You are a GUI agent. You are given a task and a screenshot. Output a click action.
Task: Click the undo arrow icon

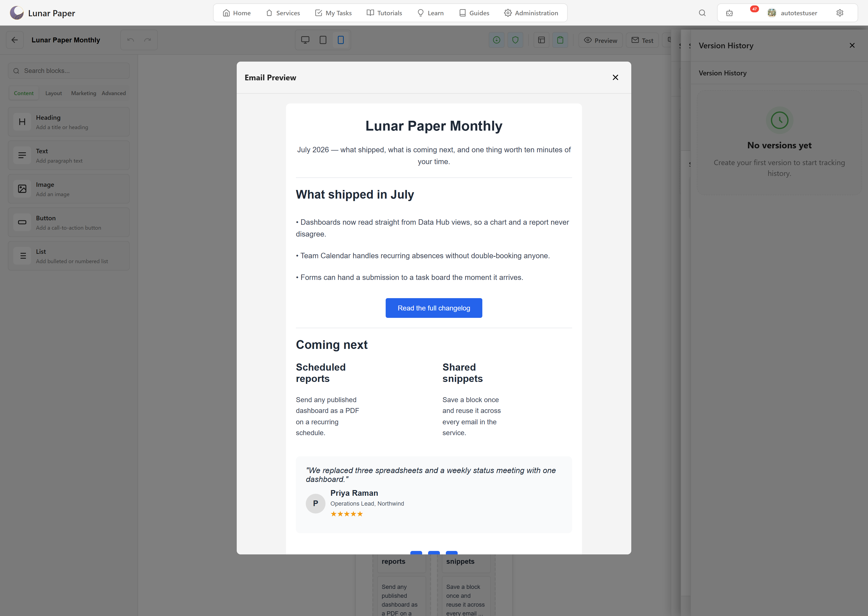(130, 40)
